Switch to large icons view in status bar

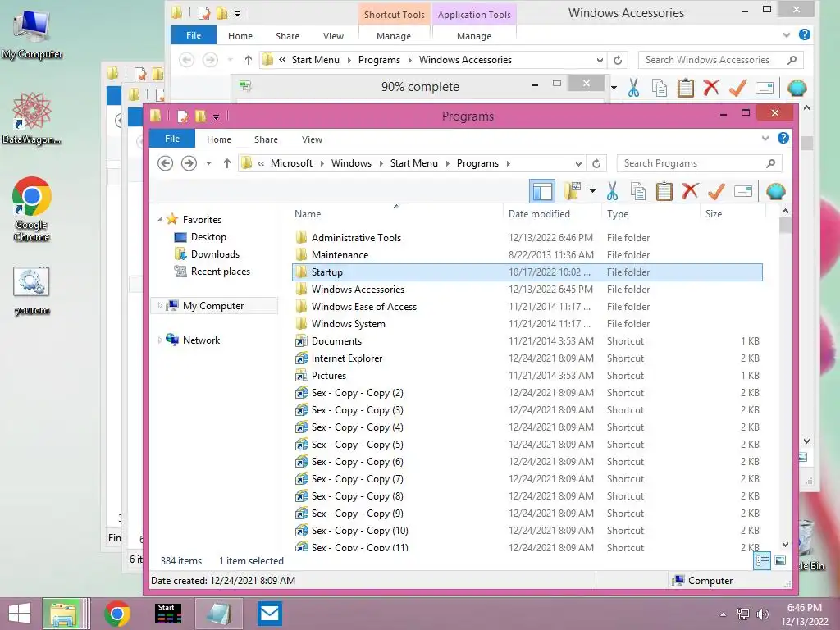pos(781,561)
